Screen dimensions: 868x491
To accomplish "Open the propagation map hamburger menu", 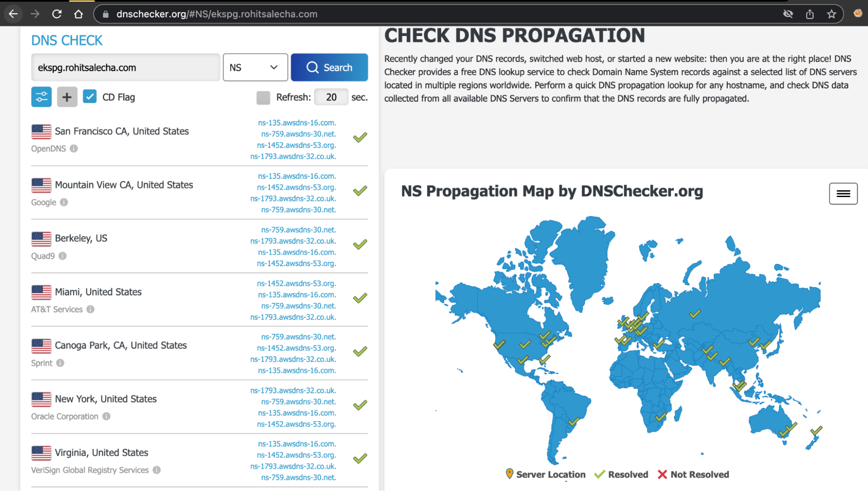I will tap(843, 194).
